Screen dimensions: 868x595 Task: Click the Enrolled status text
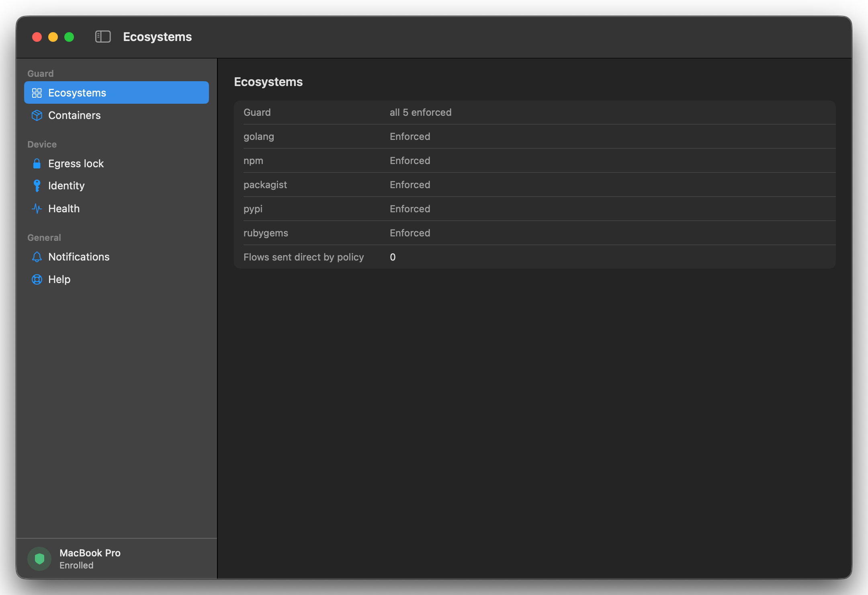[76, 565]
